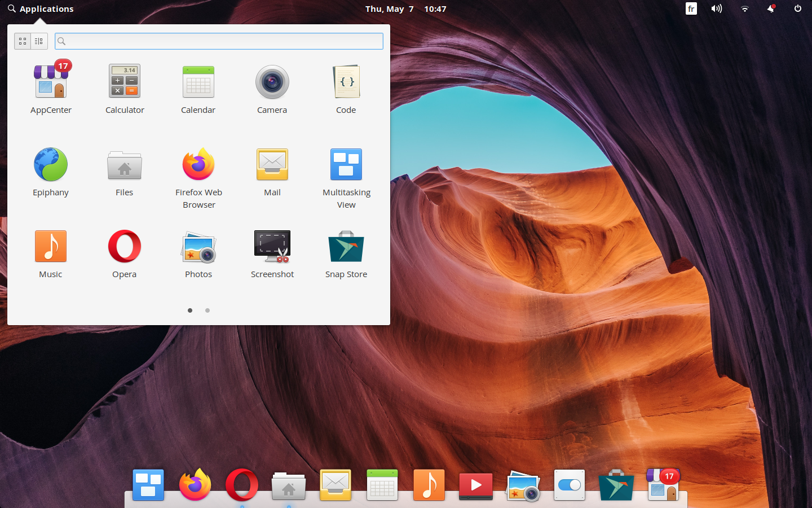Image resolution: width=812 pixels, height=508 pixels.
Task: Click Multitasking View in the dock
Action: coord(148,485)
